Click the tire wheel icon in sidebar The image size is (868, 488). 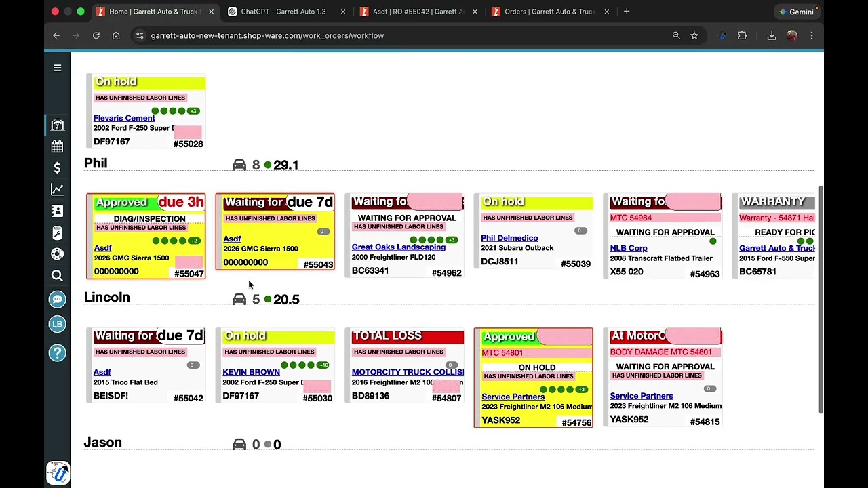57,253
